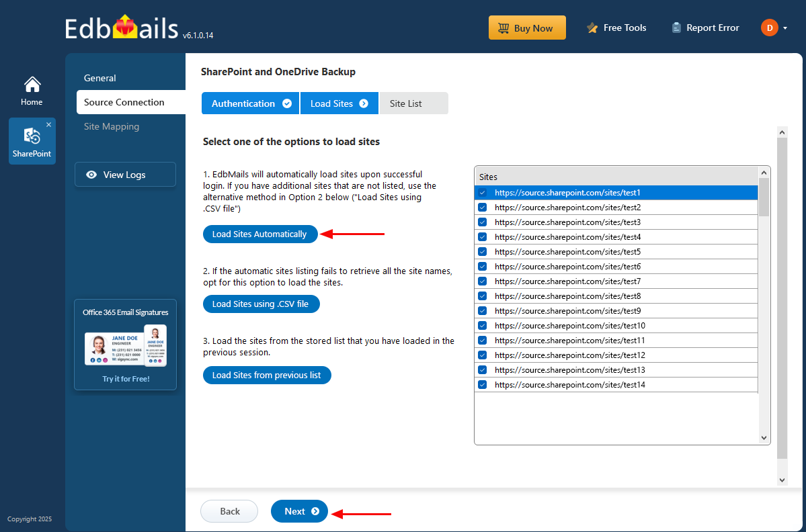Click the page scrollbar down arrow

click(782, 480)
